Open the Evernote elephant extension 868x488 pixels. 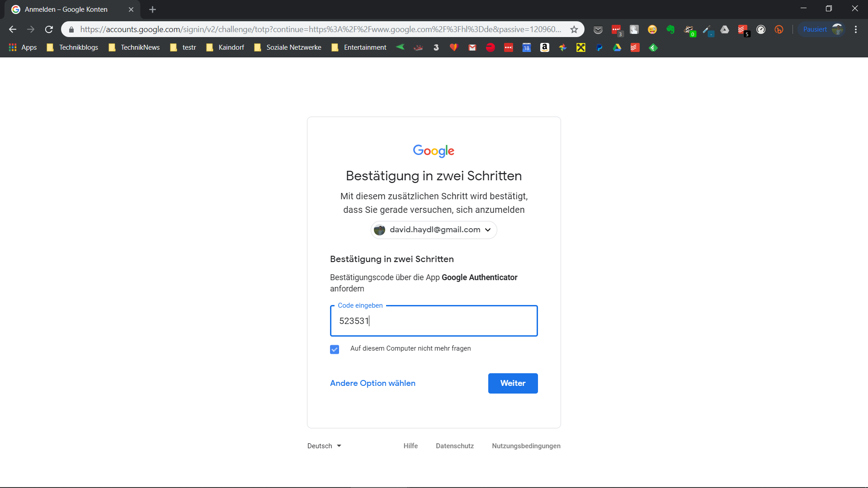pos(670,29)
